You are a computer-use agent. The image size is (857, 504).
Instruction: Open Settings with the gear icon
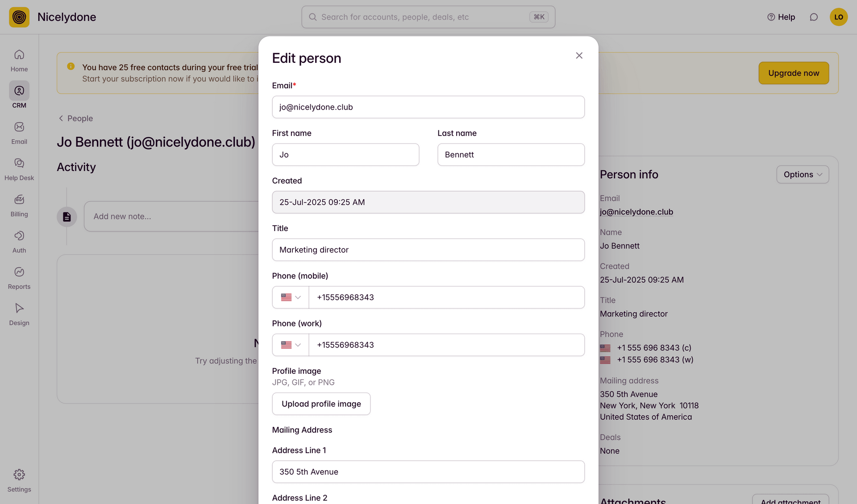[19, 480]
